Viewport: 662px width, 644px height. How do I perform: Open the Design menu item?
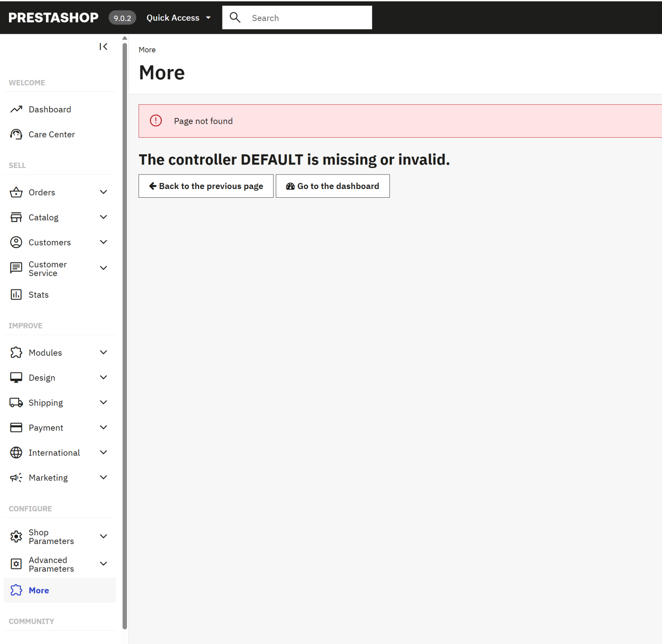click(42, 378)
